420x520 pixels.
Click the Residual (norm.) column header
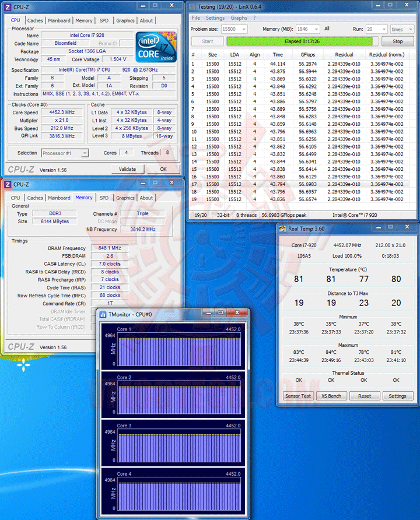pyautogui.click(x=387, y=55)
